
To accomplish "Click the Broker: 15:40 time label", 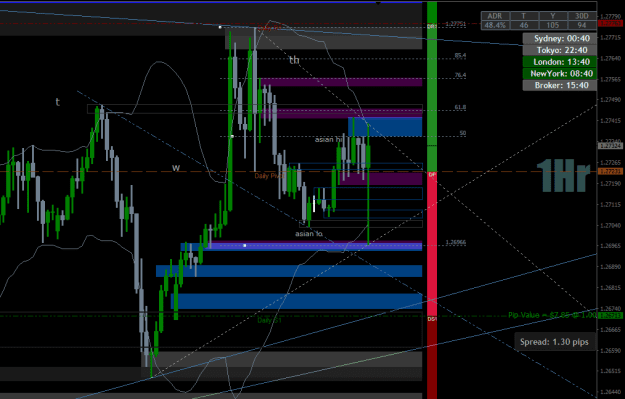I will [x=560, y=85].
